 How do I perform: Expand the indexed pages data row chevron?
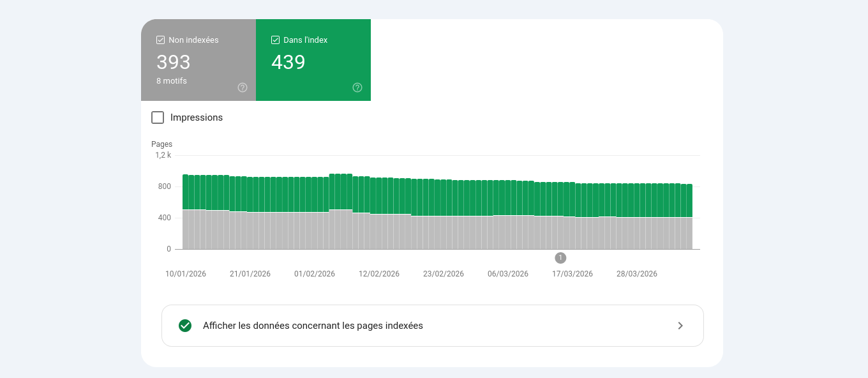coord(680,326)
